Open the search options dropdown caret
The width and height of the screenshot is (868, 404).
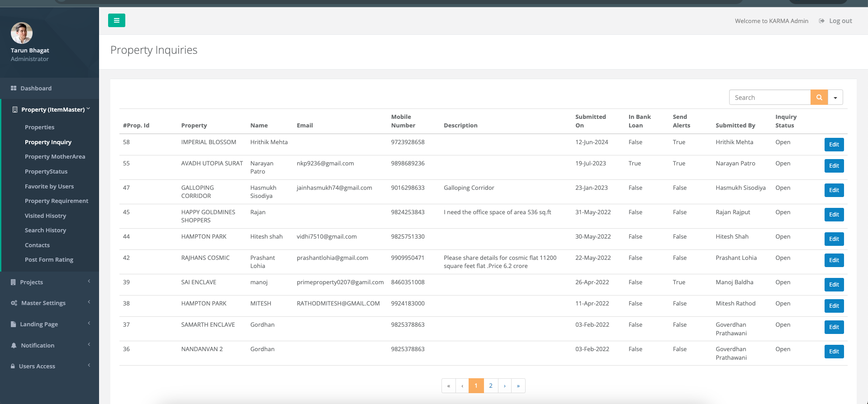click(835, 98)
